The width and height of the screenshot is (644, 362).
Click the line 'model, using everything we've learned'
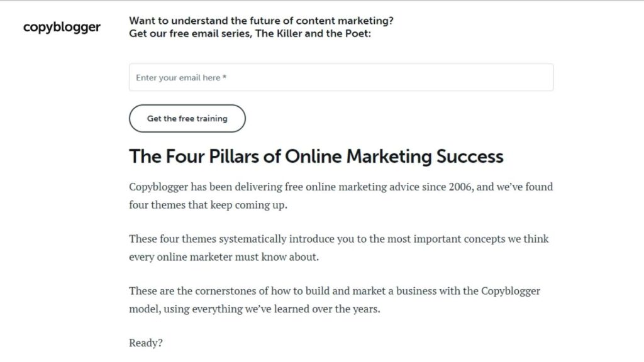(255, 309)
